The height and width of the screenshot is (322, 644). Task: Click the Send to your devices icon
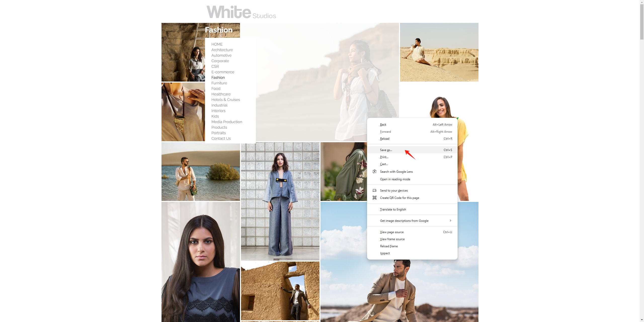click(x=375, y=190)
